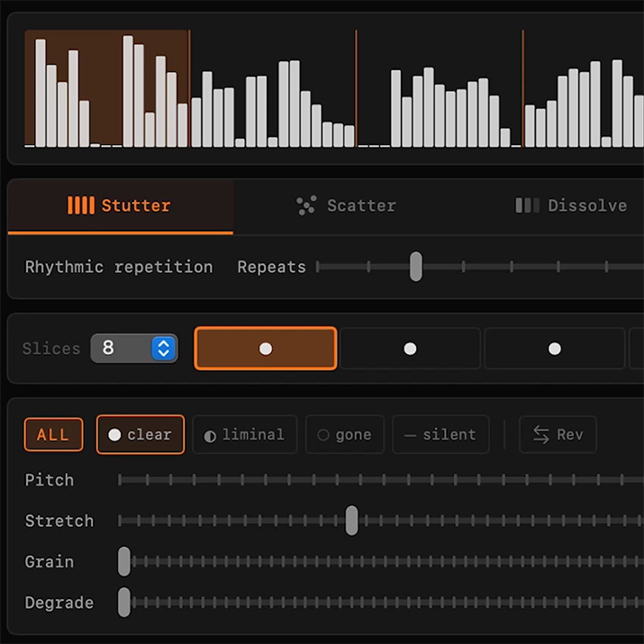
Task: Set slice state to silent
Action: tap(440, 435)
